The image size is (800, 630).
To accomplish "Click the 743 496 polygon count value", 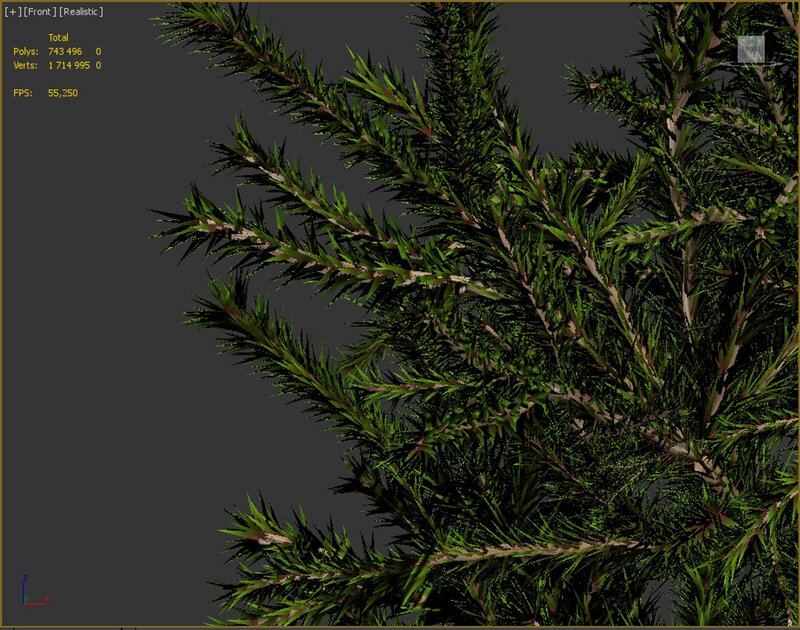I will click(x=66, y=51).
